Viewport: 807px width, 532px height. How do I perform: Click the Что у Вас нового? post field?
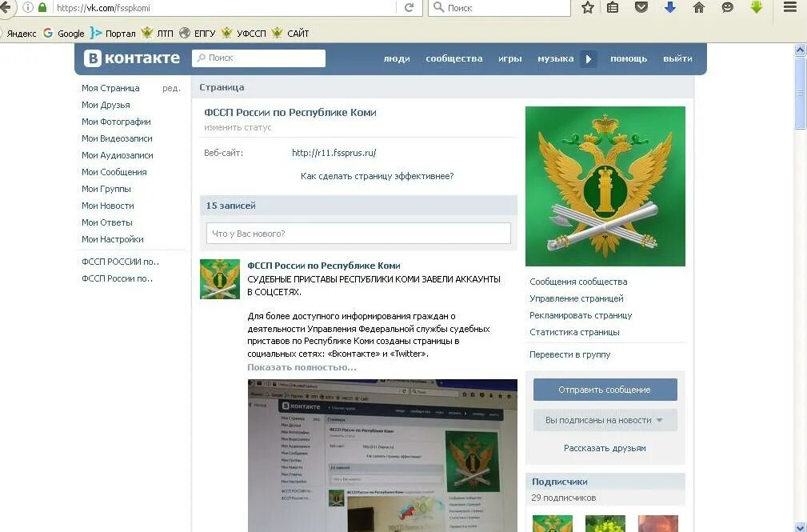pos(358,234)
